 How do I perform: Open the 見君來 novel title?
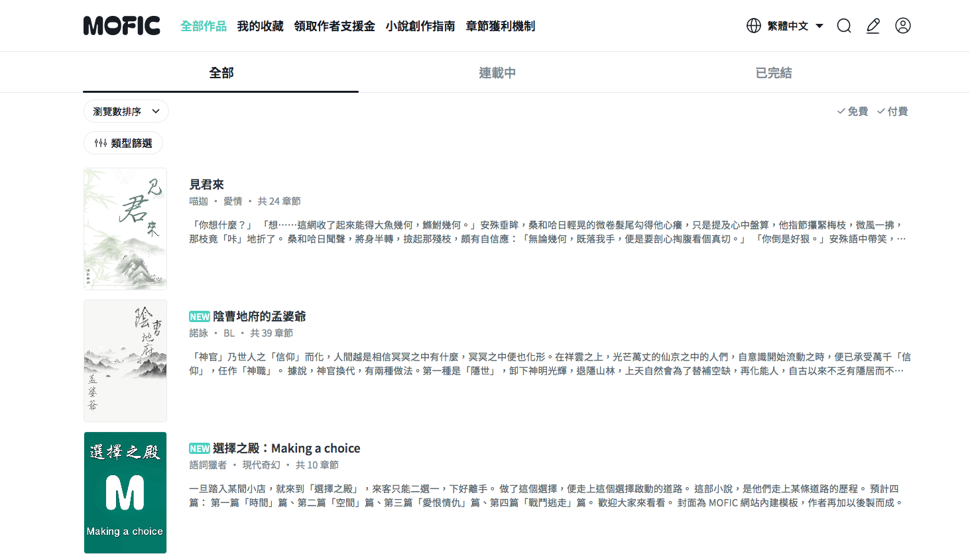point(207,185)
